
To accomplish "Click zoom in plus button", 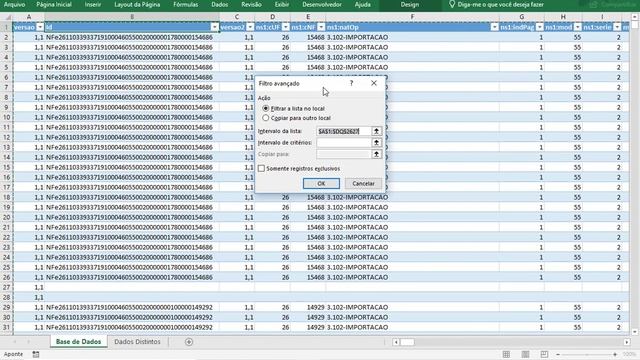I will pos(615,354).
